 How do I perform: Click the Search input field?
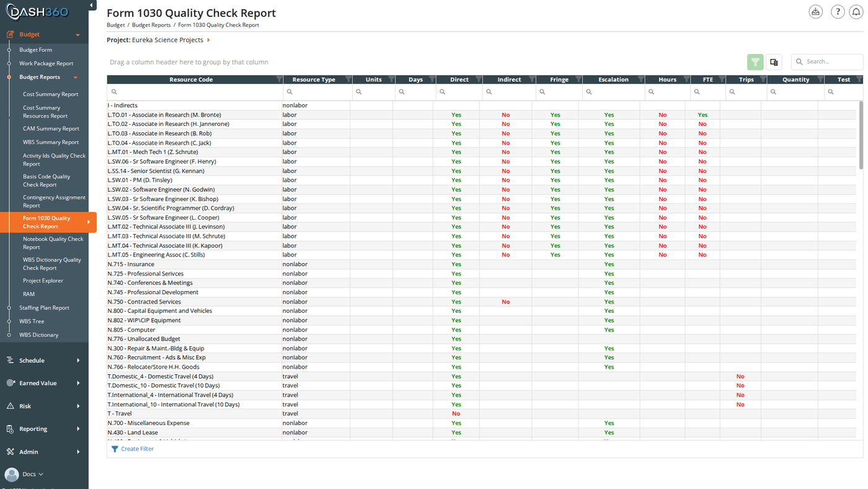click(827, 61)
